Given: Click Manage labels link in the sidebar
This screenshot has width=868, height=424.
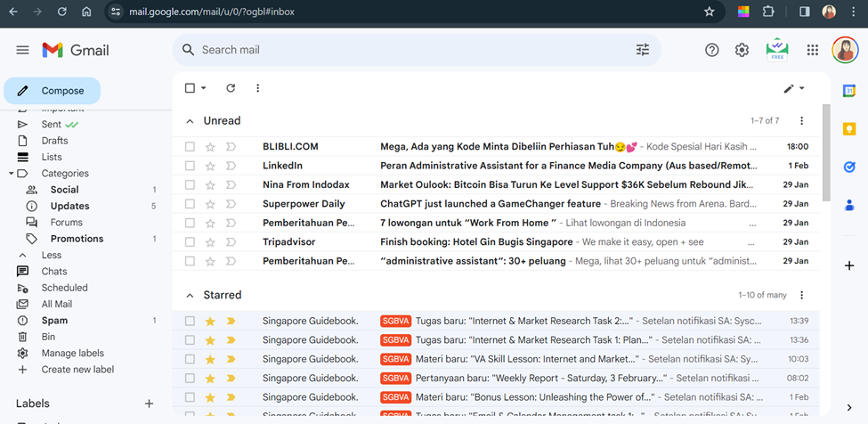Looking at the screenshot, I should coord(72,354).
